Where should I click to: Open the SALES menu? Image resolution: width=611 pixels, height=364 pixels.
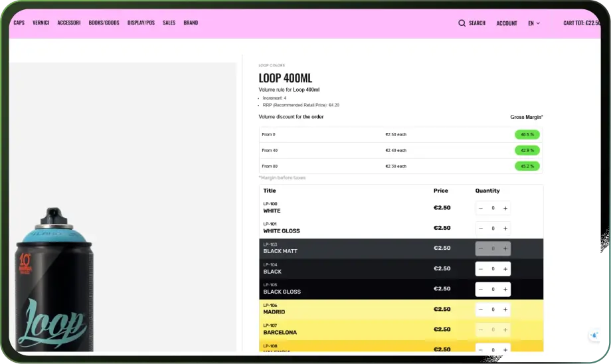click(169, 23)
